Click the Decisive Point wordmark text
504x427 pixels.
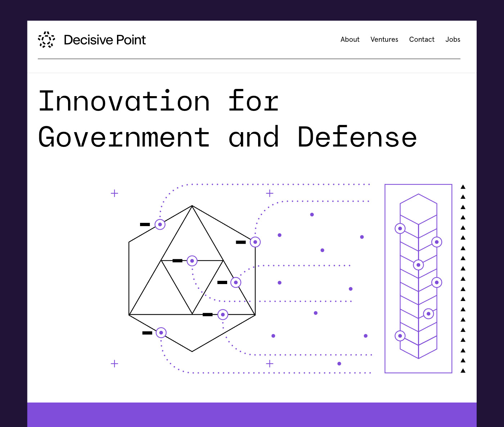pyautogui.click(x=104, y=40)
